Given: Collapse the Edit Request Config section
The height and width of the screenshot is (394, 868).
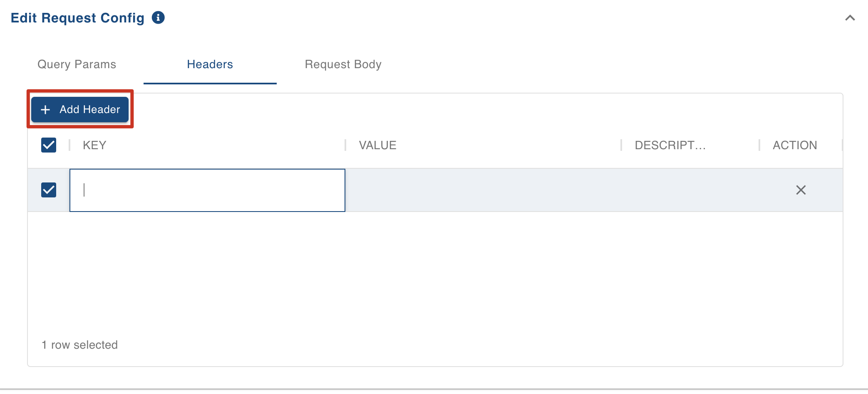Looking at the screenshot, I should pyautogui.click(x=850, y=18).
